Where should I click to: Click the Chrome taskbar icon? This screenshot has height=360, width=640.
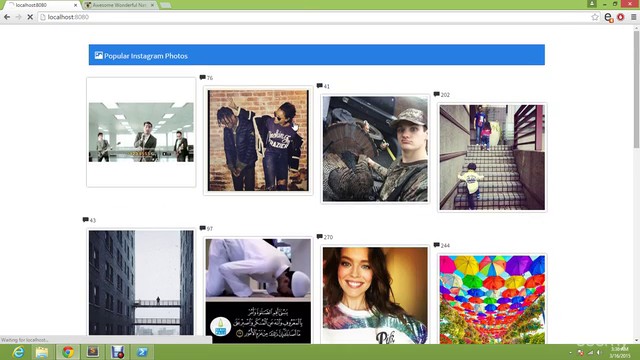[68, 352]
